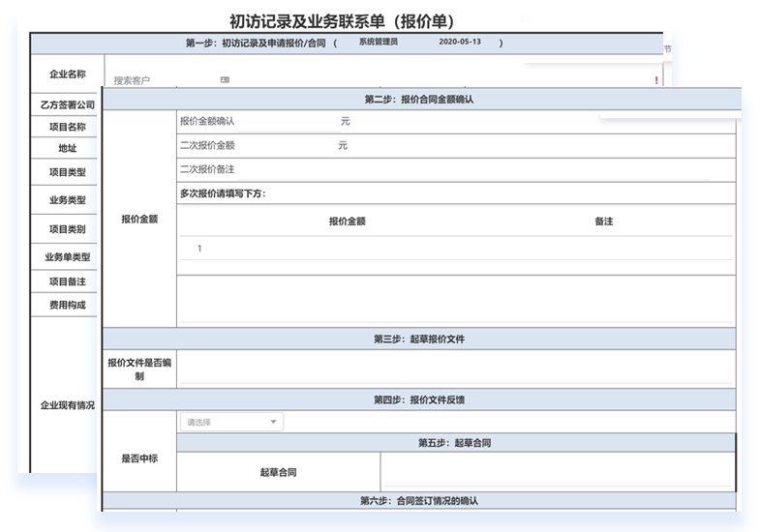The width and height of the screenshot is (760, 532).
Task: Click the 二次报价金额 amount field
Action: 286,146
